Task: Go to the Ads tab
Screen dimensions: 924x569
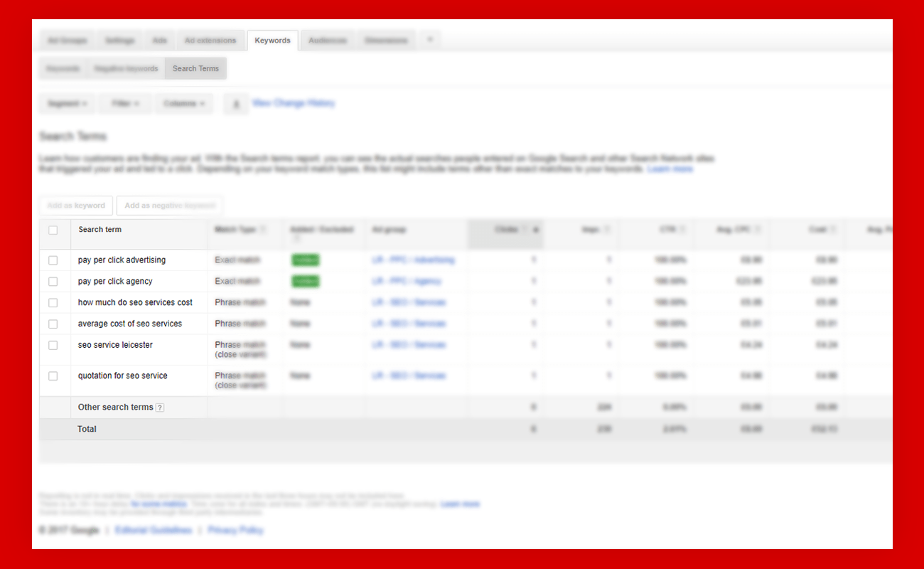Action: coord(160,41)
